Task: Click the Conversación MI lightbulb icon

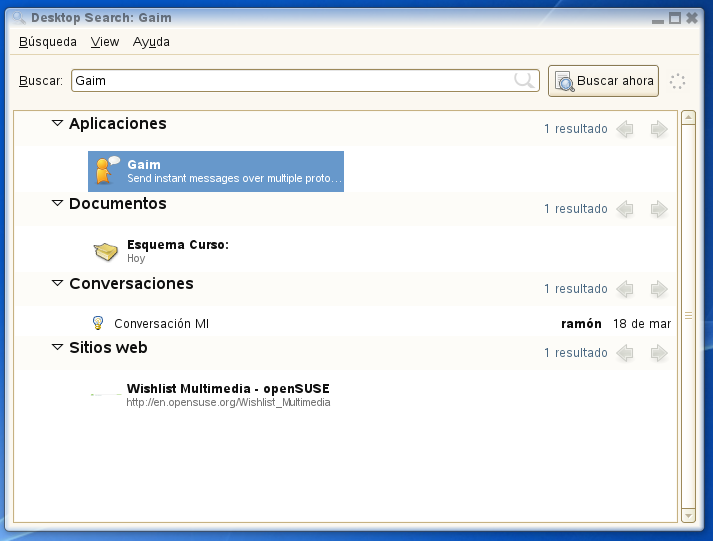Action: click(98, 323)
